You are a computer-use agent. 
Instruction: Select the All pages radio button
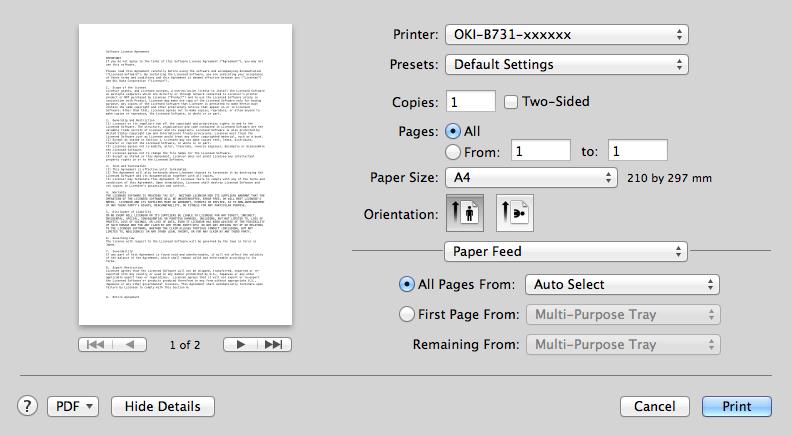[453, 131]
